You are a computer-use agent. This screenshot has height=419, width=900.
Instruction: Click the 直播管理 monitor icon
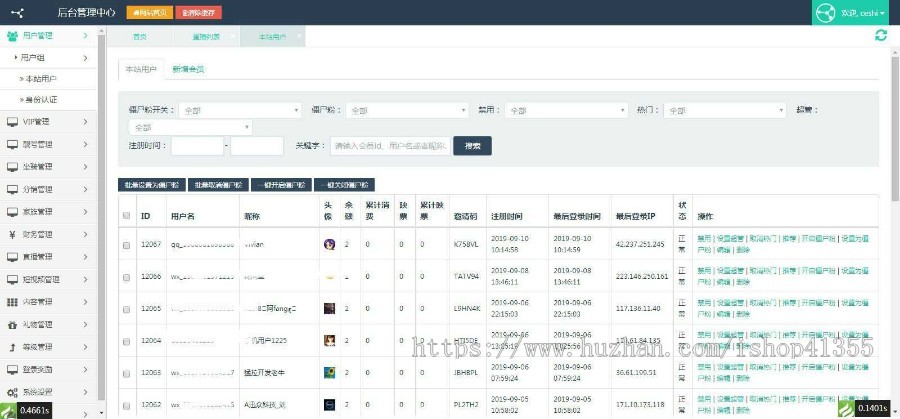(12, 257)
